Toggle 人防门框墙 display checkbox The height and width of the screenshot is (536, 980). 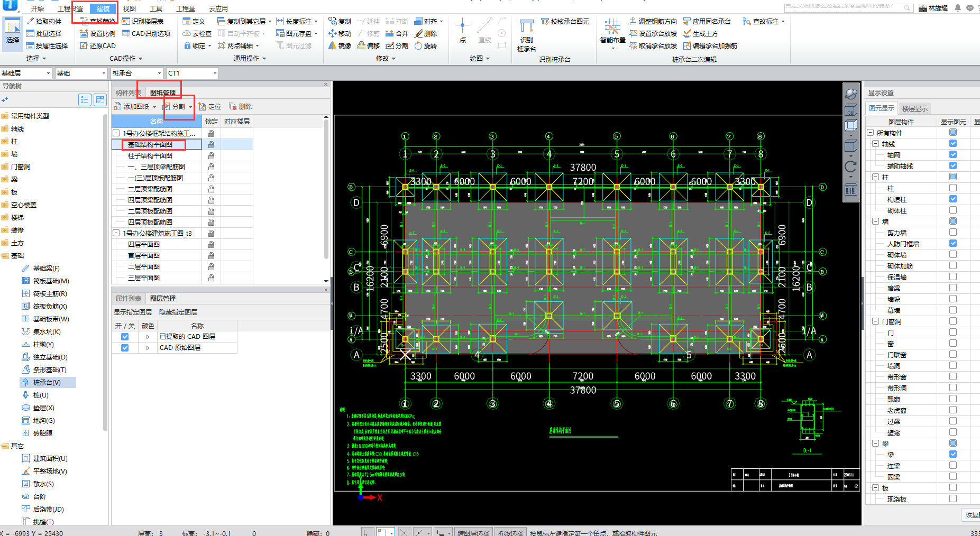tap(952, 243)
